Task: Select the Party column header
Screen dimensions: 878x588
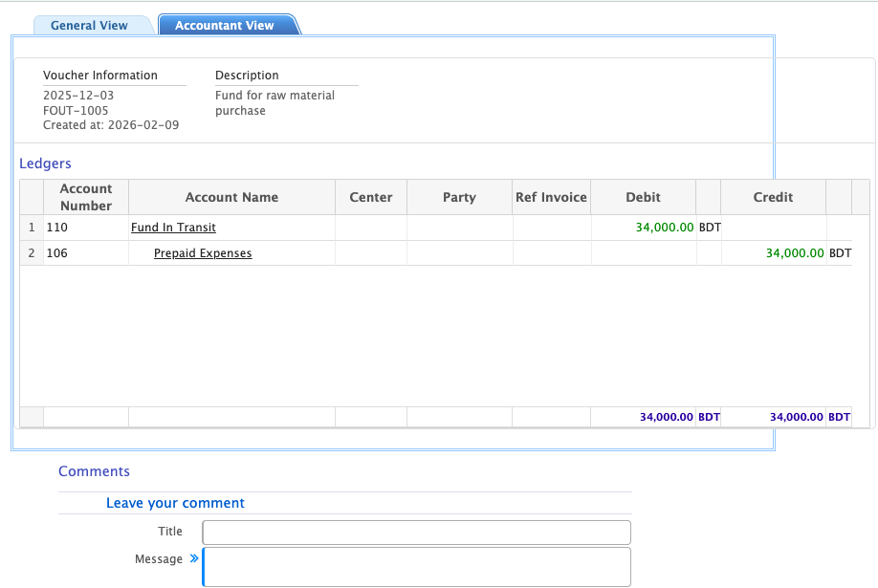Action: [x=459, y=197]
